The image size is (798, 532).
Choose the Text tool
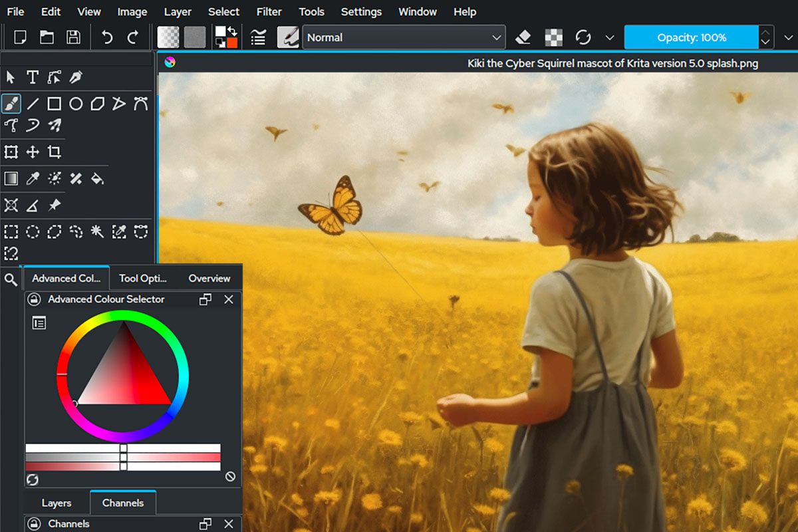click(32, 78)
